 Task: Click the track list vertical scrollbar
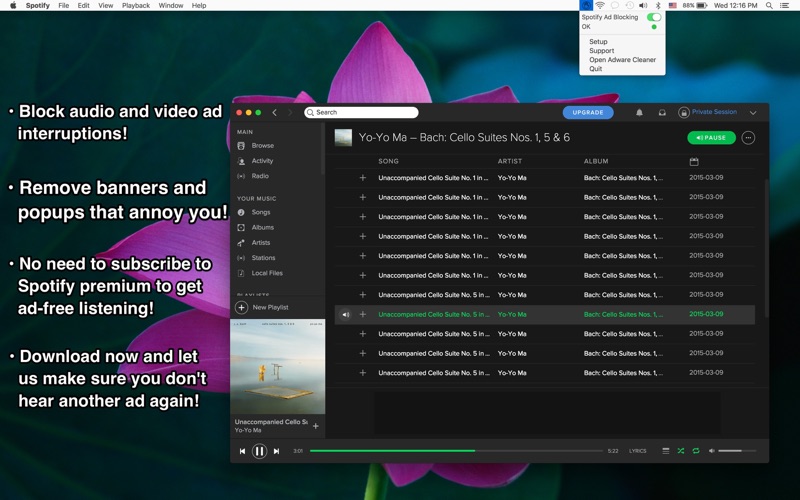(766, 248)
